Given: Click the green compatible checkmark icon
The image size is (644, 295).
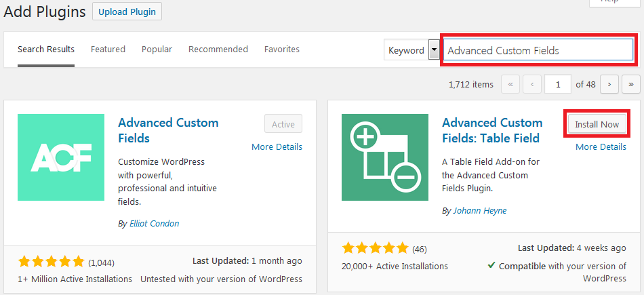Looking at the screenshot, I should [x=491, y=265].
